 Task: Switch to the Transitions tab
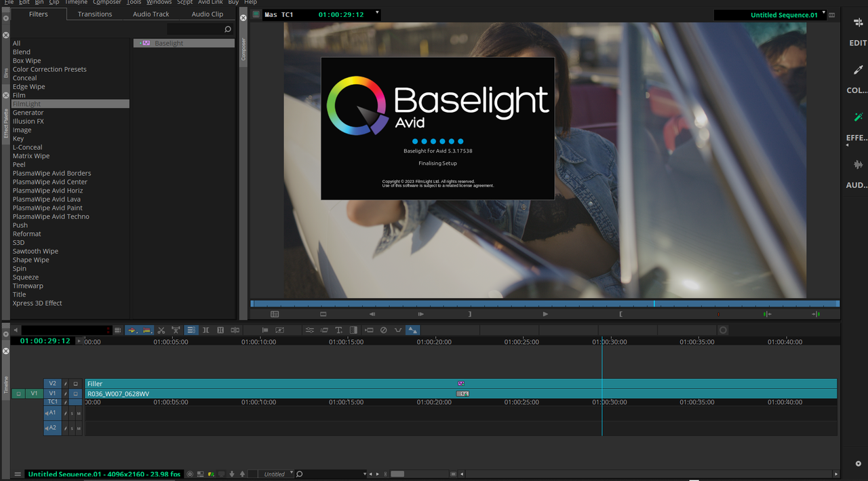(95, 14)
